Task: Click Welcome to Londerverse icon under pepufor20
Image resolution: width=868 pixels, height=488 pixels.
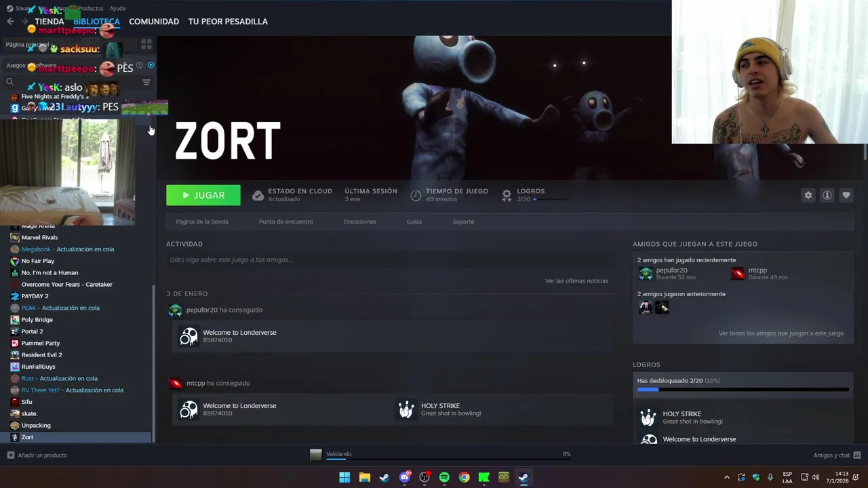Action: (189, 336)
